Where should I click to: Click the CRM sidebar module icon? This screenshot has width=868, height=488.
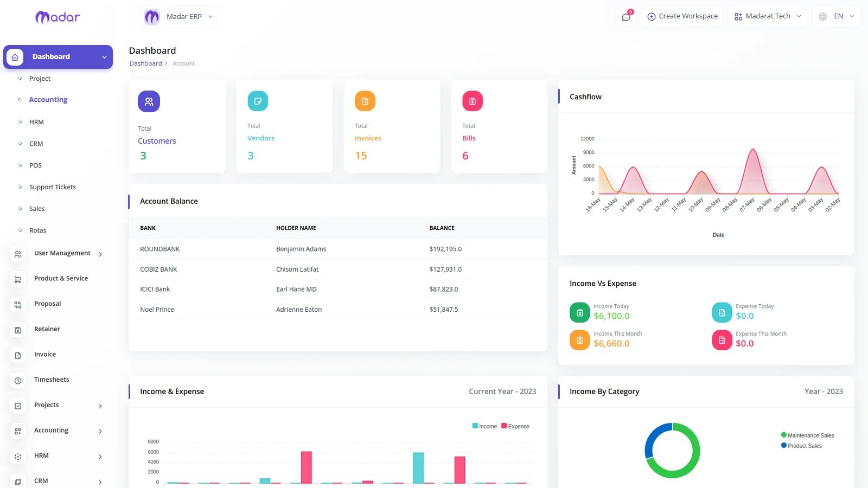(18, 481)
